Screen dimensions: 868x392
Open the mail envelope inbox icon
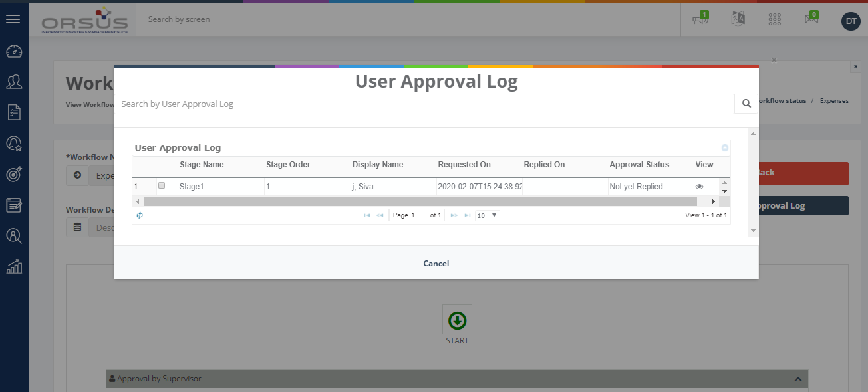point(811,19)
